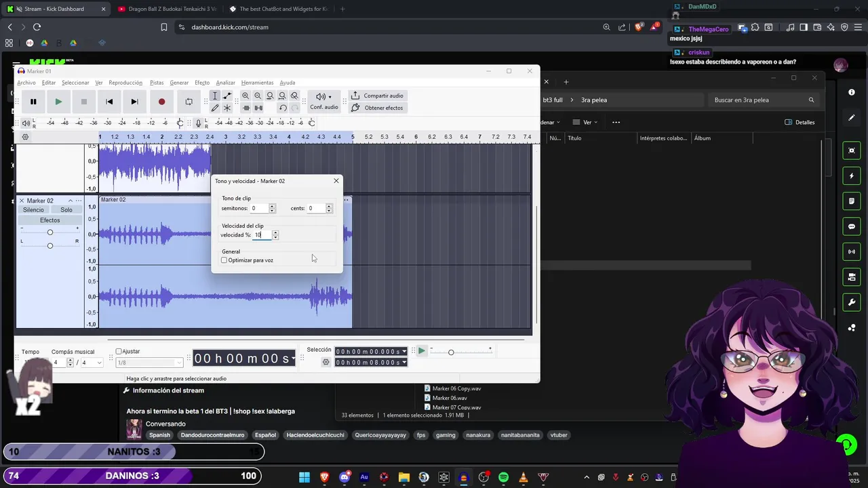Fit project to width zoom icon
The width and height of the screenshot is (868, 488).
tap(282, 96)
